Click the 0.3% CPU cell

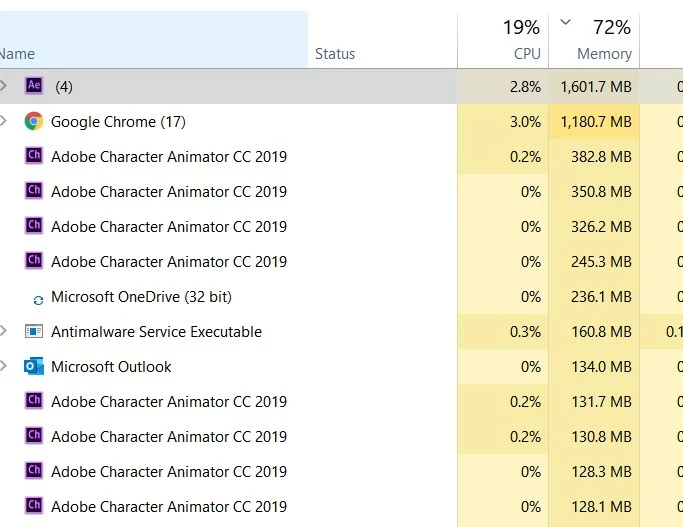point(503,331)
